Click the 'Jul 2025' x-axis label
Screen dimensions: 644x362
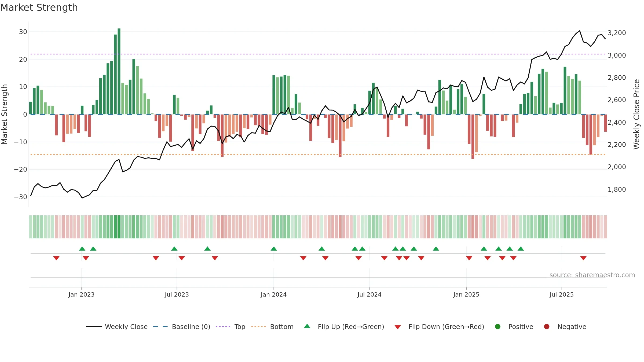point(562,295)
